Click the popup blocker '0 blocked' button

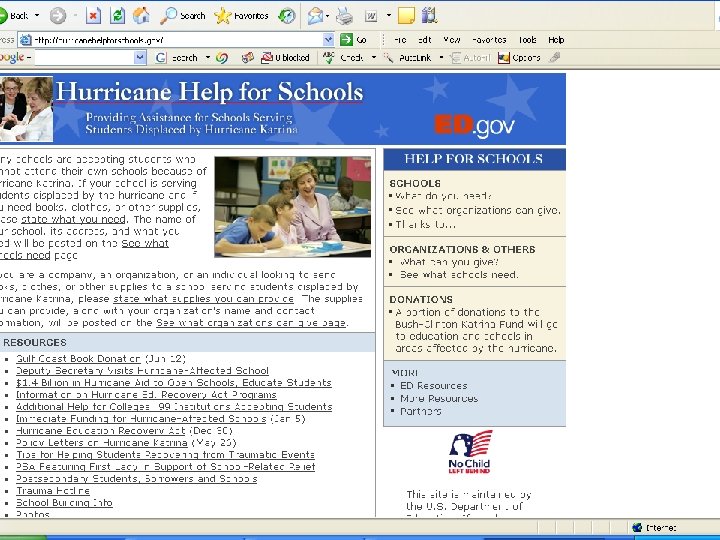click(x=285, y=58)
